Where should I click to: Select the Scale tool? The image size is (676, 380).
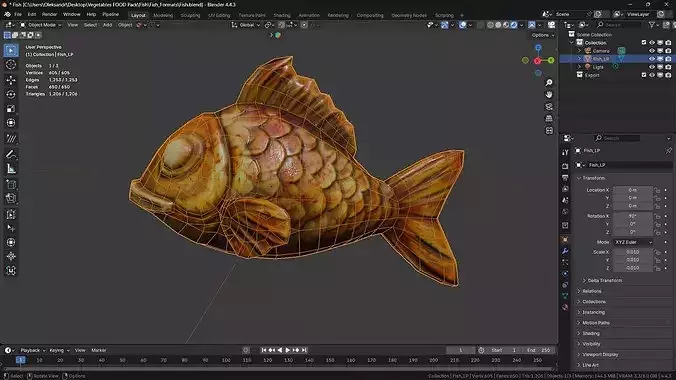point(11,109)
